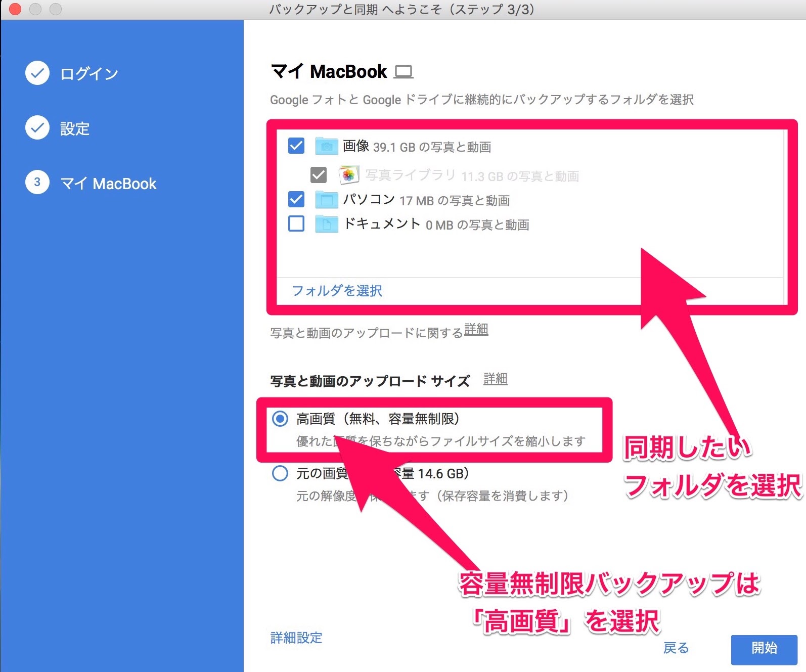Screen dimensions: 806x672
Task: Open the マイ MacBook step in sidebar
Action: click(x=108, y=184)
